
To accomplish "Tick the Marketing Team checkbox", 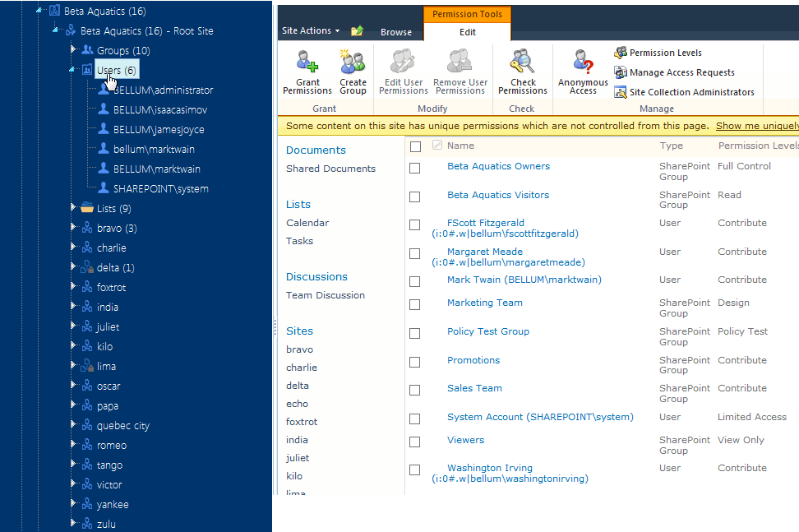I will pyautogui.click(x=415, y=304).
